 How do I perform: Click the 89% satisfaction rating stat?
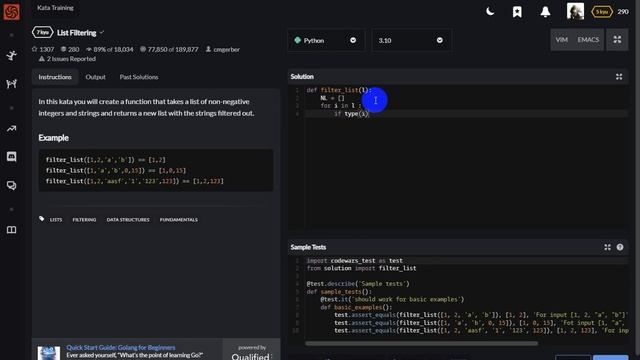pos(109,49)
